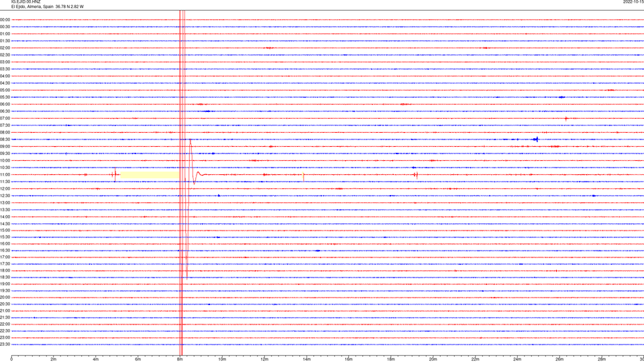
Task: Select the 15:00 trace time label
Action: 5,230
